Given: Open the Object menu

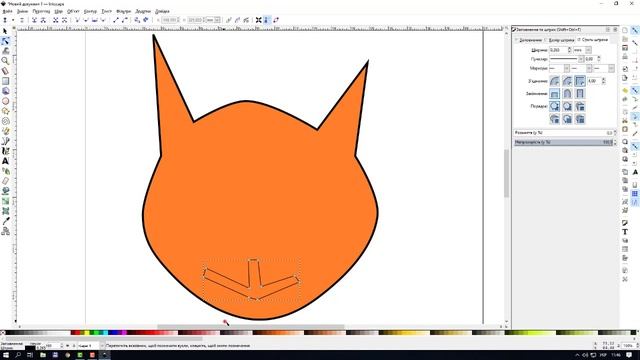Looking at the screenshot, I should pyautogui.click(x=73, y=11).
